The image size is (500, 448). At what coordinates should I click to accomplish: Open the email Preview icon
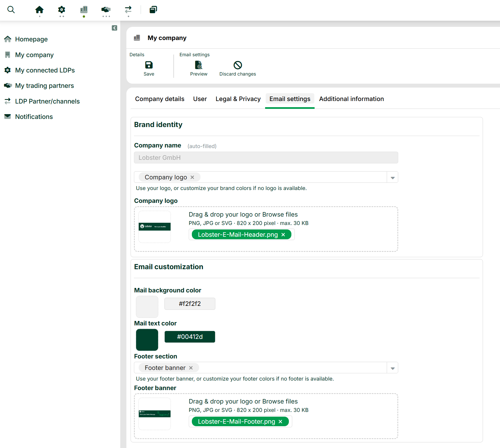point(199,65)
